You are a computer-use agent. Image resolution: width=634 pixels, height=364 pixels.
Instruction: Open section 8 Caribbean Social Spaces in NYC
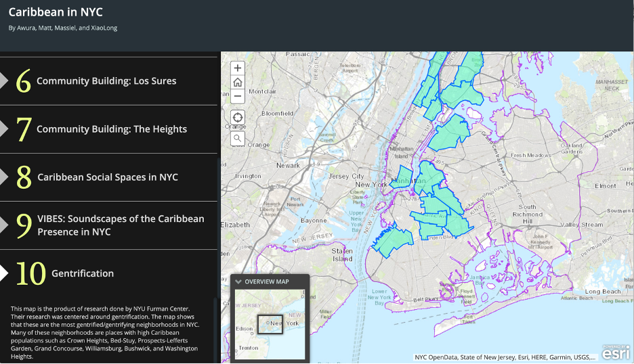coord(108,177)
